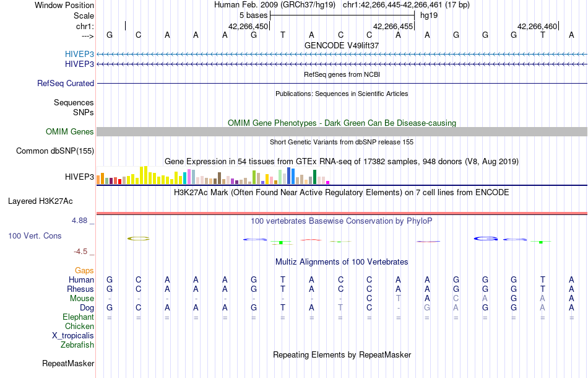Click the H3K27Ac Mark on 7 cell lines title
This screenshot has width=588, height=378.
[342, 193]
